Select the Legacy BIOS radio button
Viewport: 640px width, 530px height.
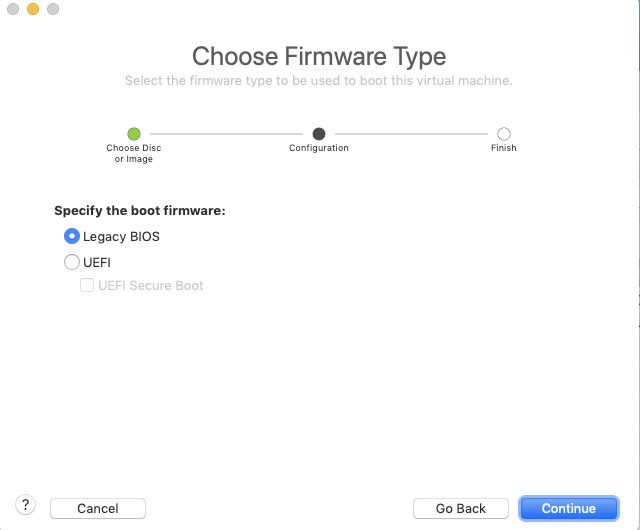pyautogui.click(x=72, y=236)
